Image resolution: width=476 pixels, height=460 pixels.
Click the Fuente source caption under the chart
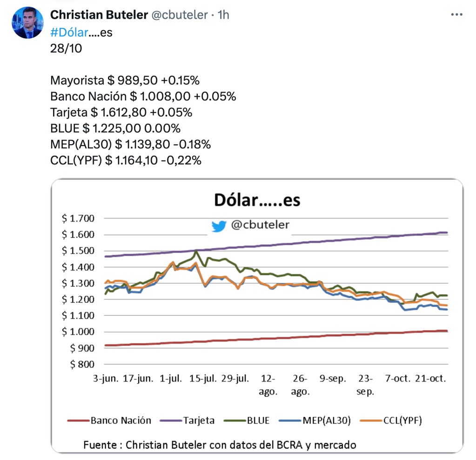(220, 445)
